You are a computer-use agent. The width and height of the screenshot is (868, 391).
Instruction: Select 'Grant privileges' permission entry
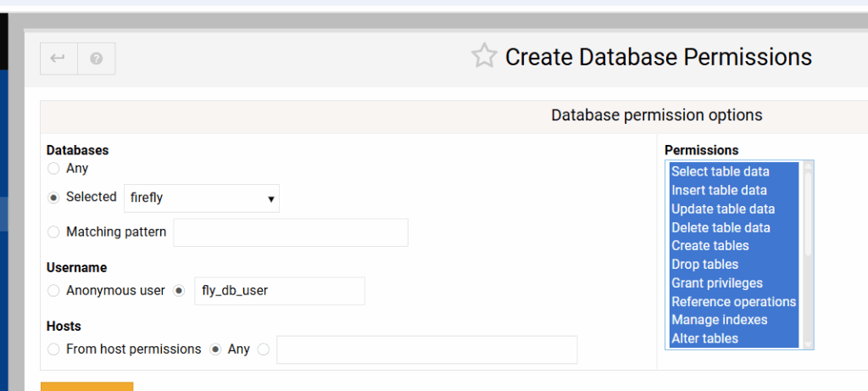[x=717, y=283]
